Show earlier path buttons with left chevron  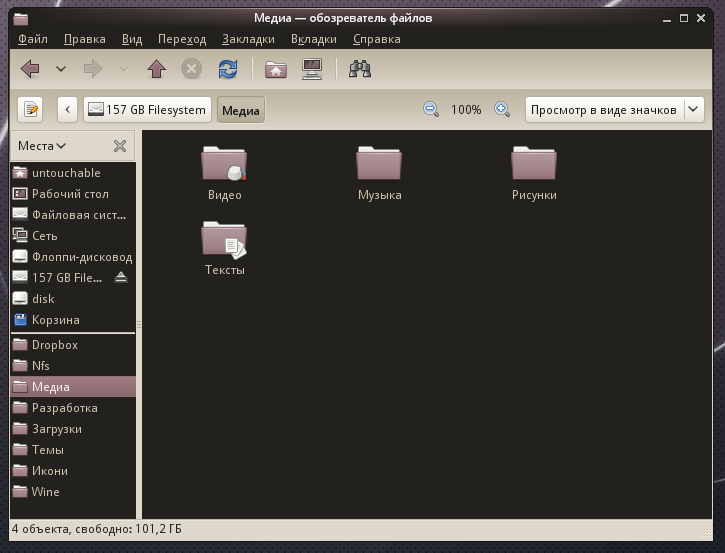[x=68, y=110]
